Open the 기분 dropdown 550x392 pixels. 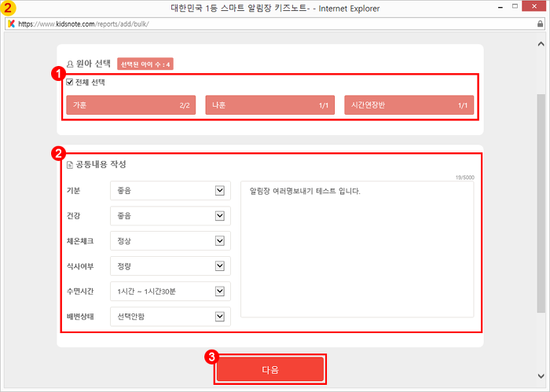click(x=170, y=190)
